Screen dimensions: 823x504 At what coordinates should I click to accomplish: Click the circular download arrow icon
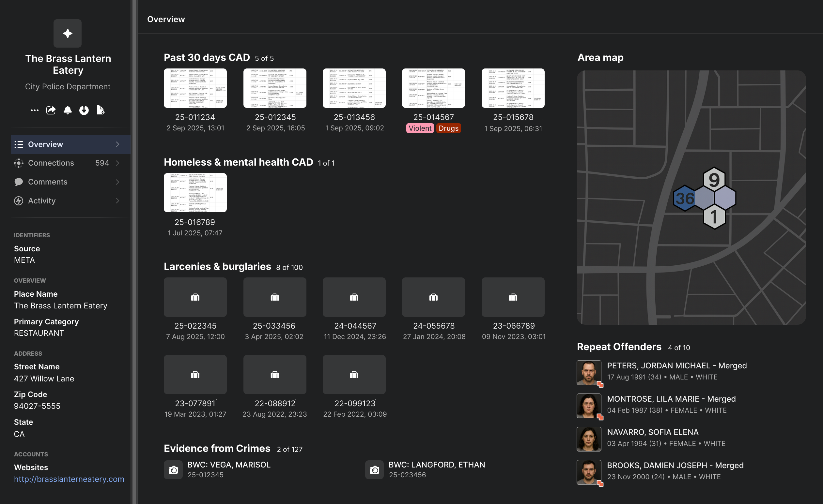pyautogui.click(x=84, y=110)
